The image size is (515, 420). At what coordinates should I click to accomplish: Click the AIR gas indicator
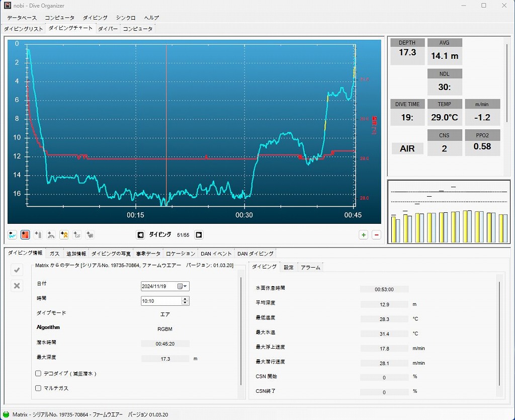pyautogui.click(x=407, y=148)
